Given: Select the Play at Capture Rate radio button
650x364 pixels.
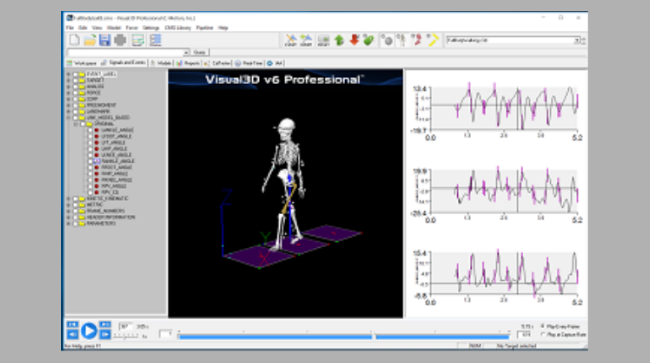Looking at the screenshot, I should tap(543, 335).
